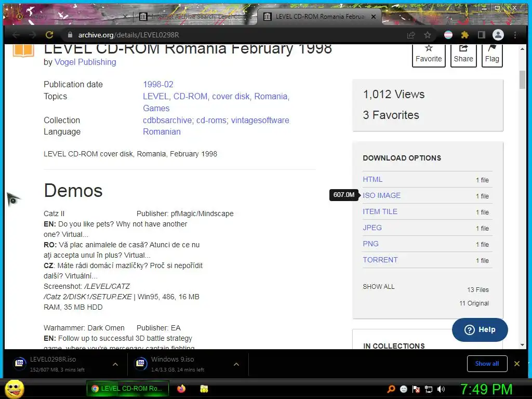Open the Extensions puzzle icon
Image resolution: width=532 pixels, height=399 pixels.
[x=465, y=35]
